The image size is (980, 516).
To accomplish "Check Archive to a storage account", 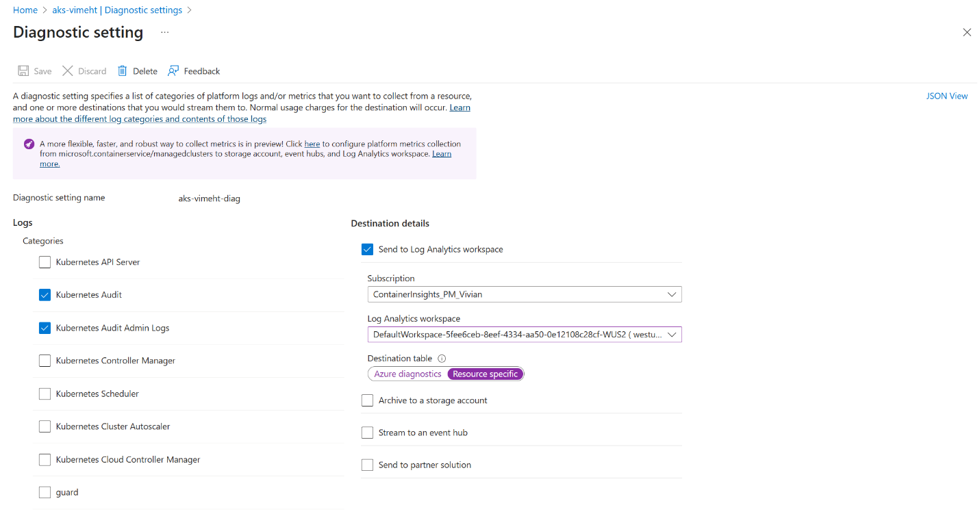I will (367, 400).
